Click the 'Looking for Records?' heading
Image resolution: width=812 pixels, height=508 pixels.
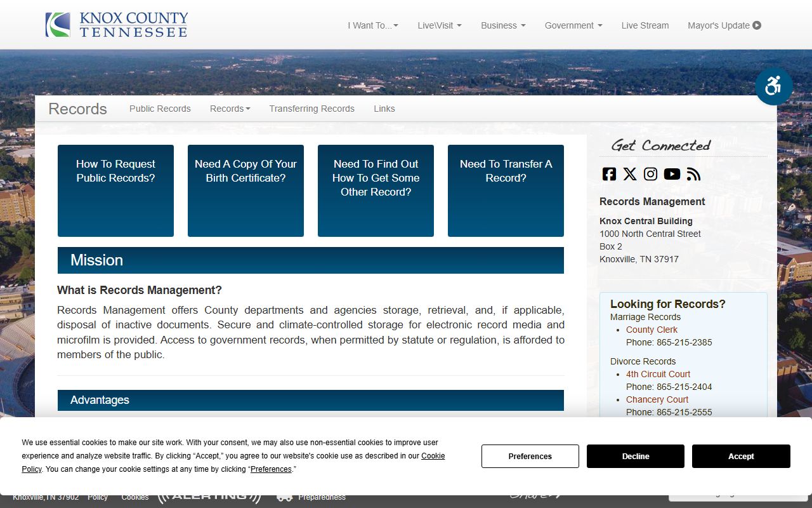point(668,304)
